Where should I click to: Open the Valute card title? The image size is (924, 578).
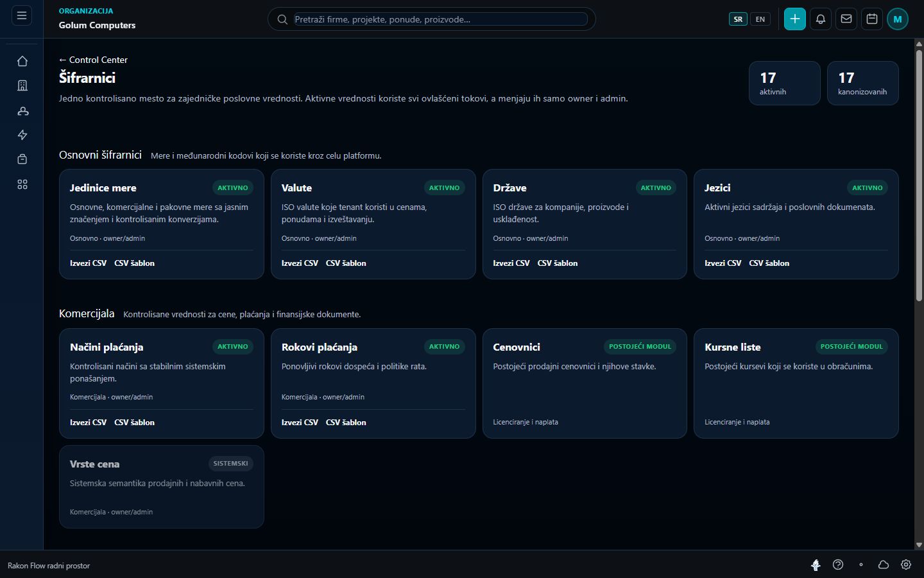[x=296, y=188]
